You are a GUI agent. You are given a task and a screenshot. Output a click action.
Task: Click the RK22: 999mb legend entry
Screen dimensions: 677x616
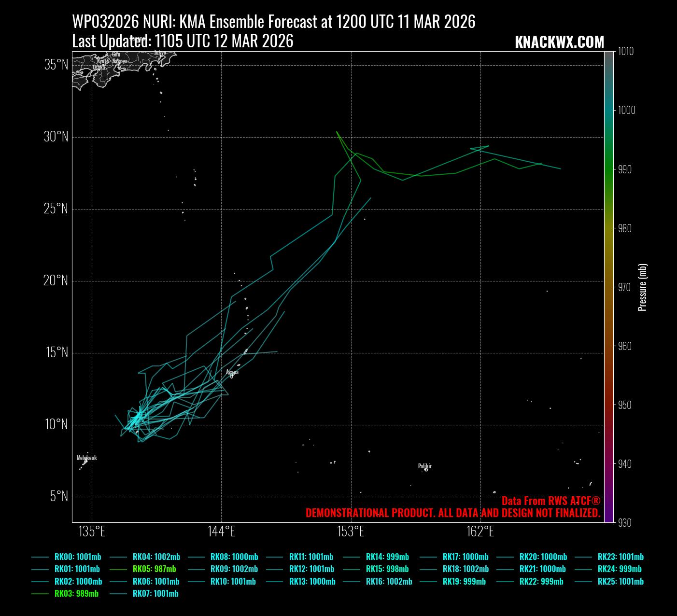[541, 582]
